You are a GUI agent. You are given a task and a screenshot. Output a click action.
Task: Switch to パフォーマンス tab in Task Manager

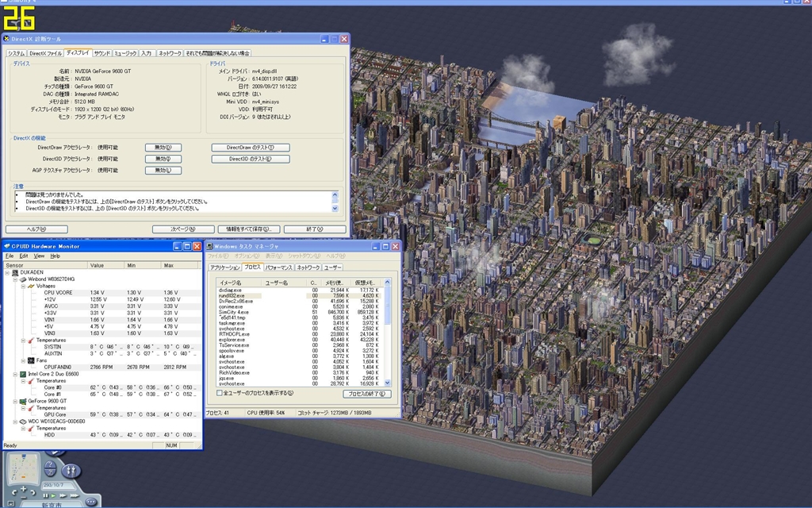[x=278, y=267]
